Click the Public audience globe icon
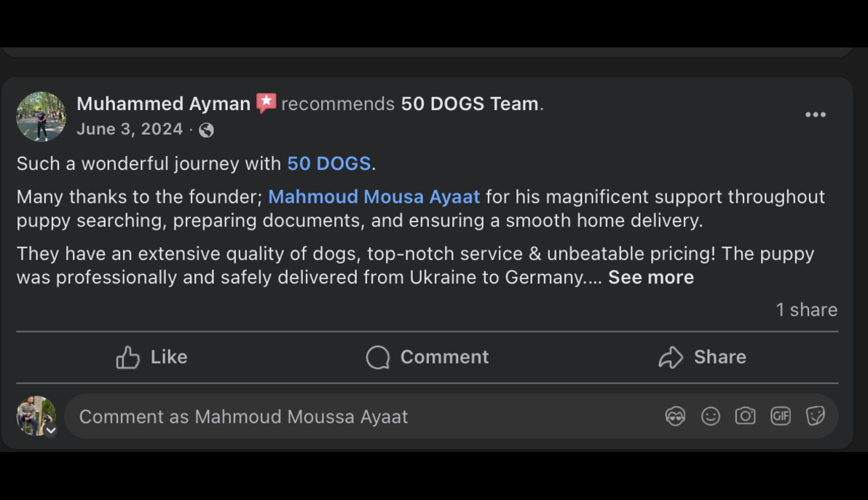The width and height of the screenshot is (868, 500). (x=207, y=130)
